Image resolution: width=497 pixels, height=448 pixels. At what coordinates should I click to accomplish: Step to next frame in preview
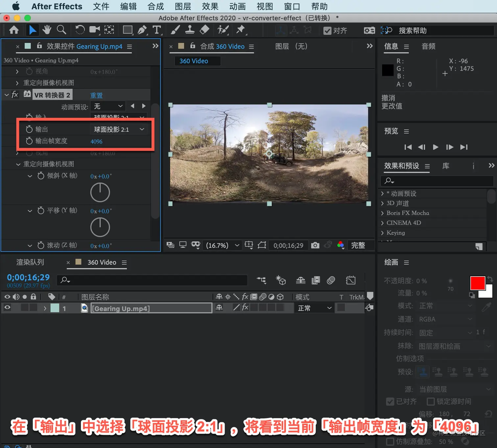point(450,147)
